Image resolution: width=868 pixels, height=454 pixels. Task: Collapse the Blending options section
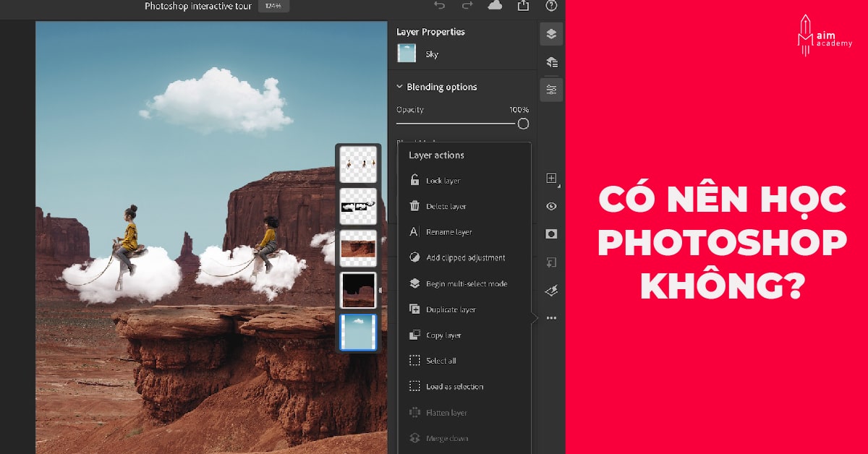coord(399,87)
